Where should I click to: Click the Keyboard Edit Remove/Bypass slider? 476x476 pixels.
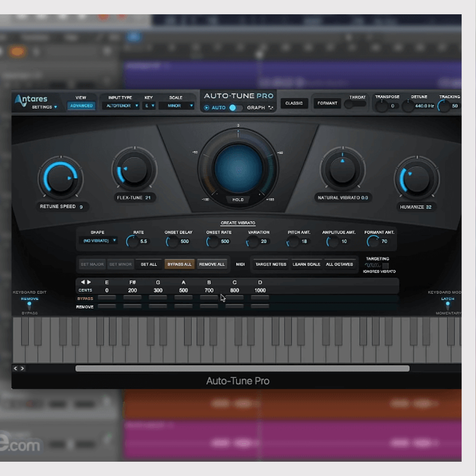tap(29, 305)
